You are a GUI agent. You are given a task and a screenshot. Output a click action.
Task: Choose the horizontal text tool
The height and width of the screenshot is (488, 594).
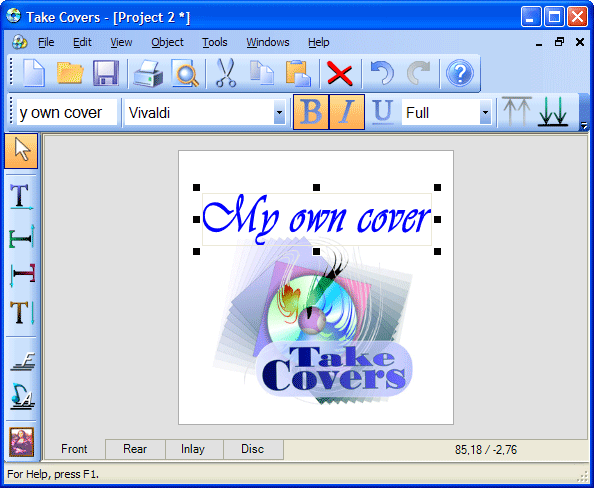tap(21, 197)
